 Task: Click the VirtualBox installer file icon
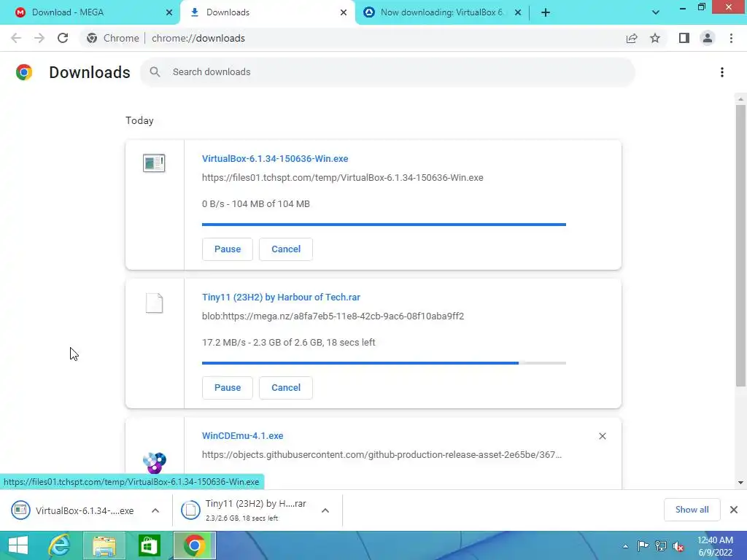[154, 163]
